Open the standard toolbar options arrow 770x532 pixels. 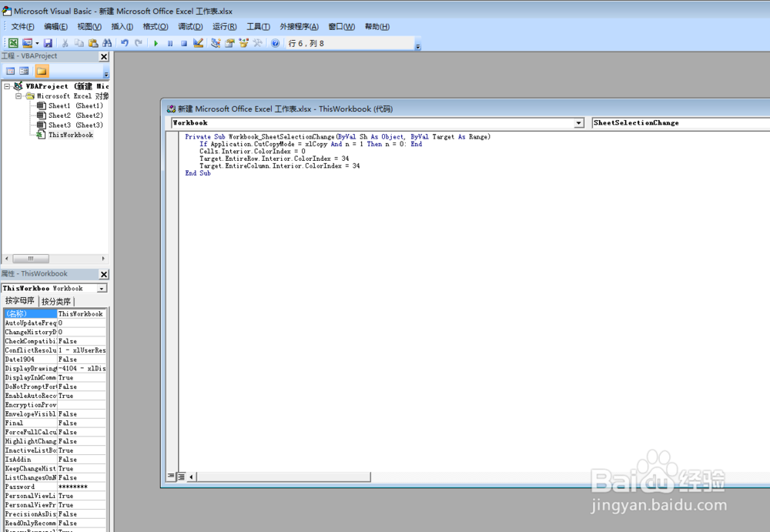pyautogui.click(x=418, y=47)
